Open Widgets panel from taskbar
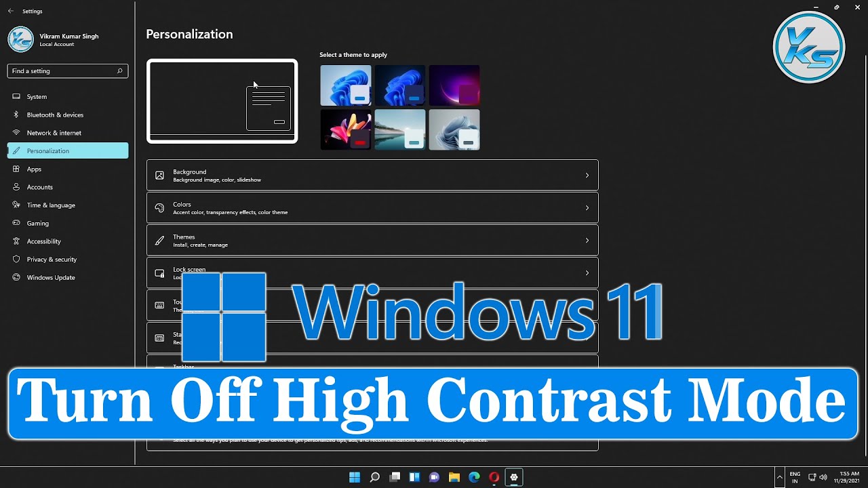The width and height of the screenshot is (868, 488). [x=414, y=477]
